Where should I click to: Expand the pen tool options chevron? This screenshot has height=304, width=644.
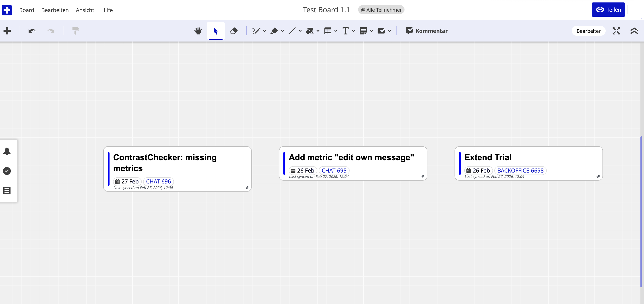pyautogui.click(x=265, y=31)
